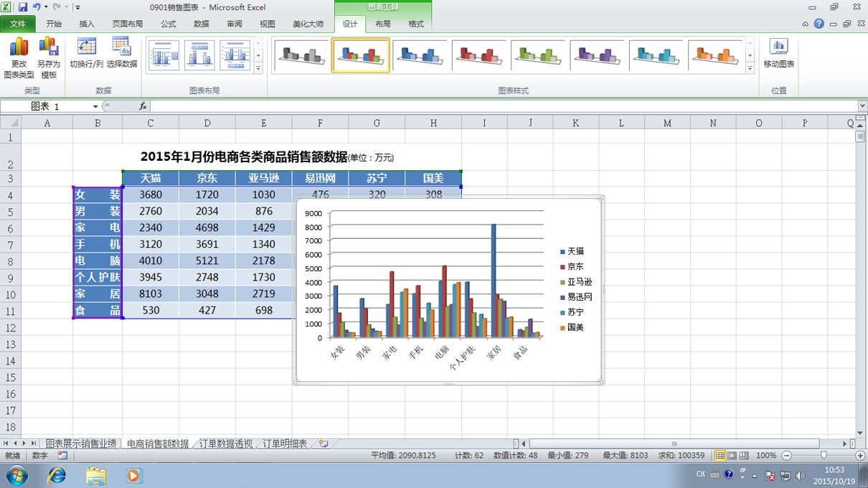Open the 美化大师 ribbon tab

point(308,24)
